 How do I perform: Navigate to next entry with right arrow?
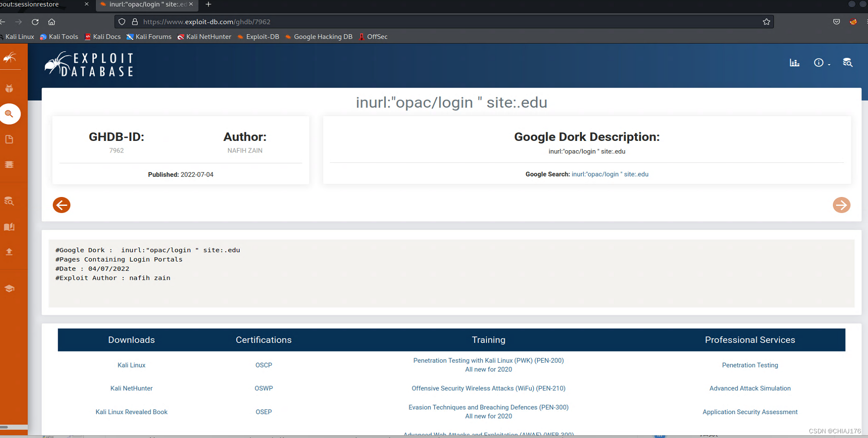coord(841,205)
